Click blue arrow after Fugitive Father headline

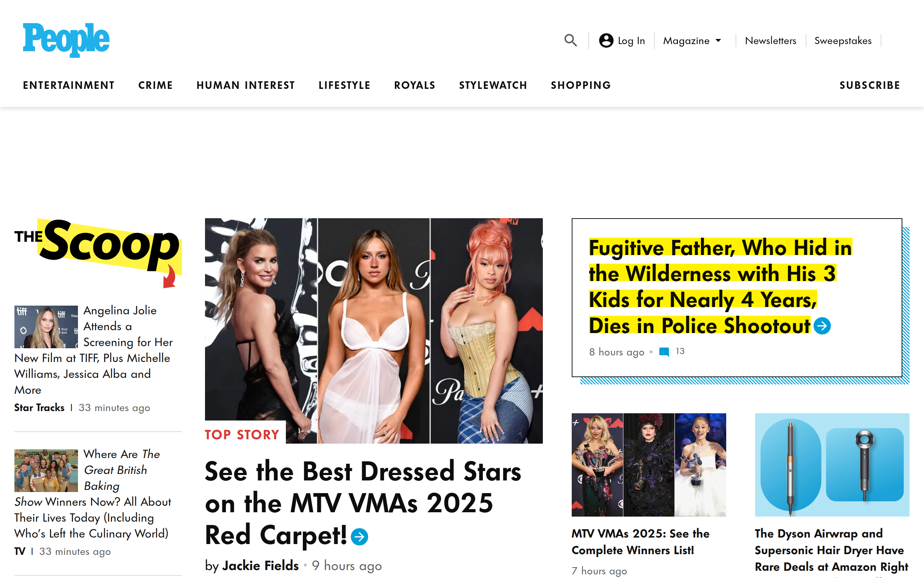click(x=822, y=326)
